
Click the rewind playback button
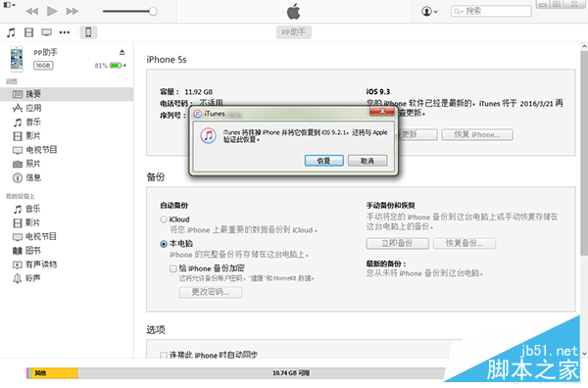32,11
